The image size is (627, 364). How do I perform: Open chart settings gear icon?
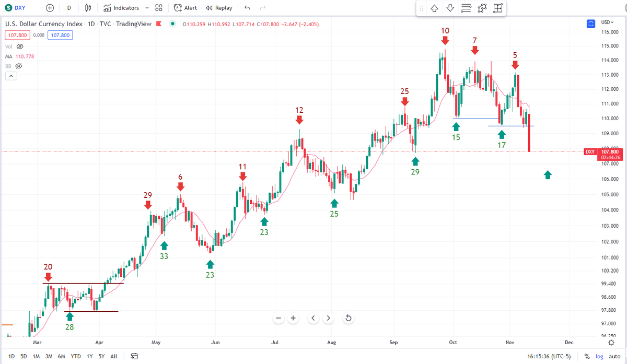click(x=611, y=342)
